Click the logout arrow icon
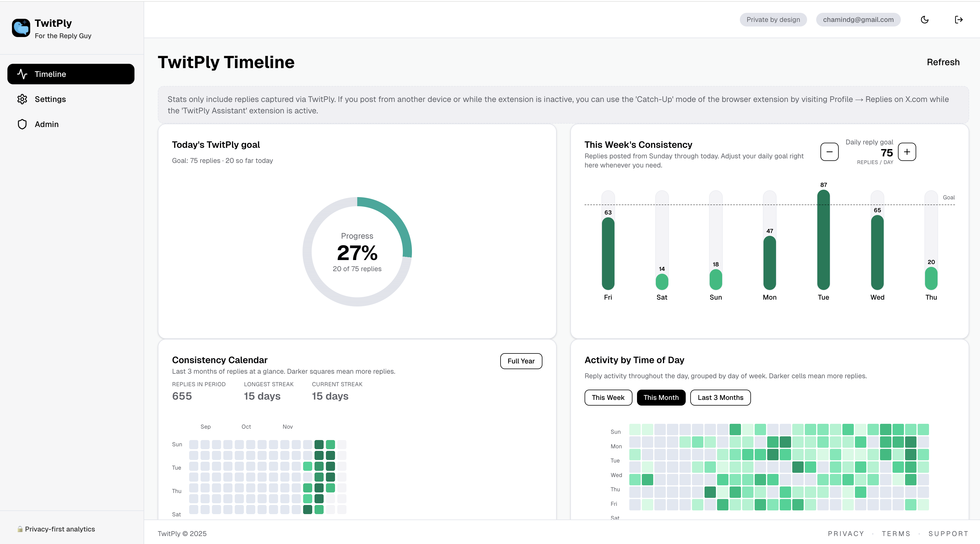Image resolution: width=980 pixels, height=544 pixels. (x=958, y=20)
